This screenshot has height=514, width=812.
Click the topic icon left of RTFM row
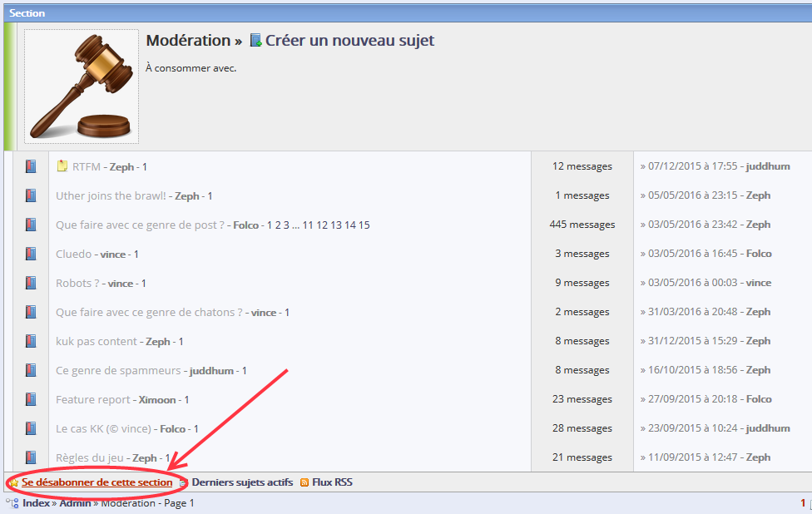coord(31,166)
